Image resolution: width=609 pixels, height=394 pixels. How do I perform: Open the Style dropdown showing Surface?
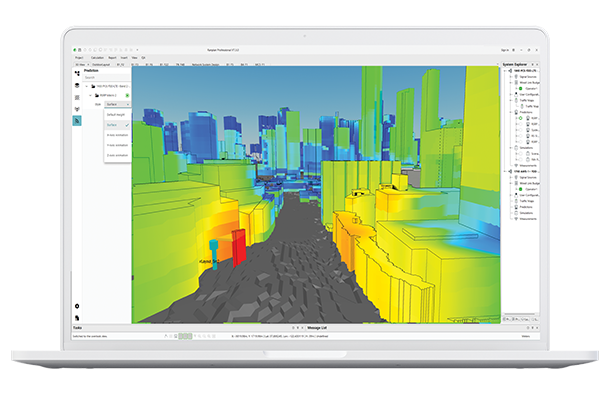point(118,104)
